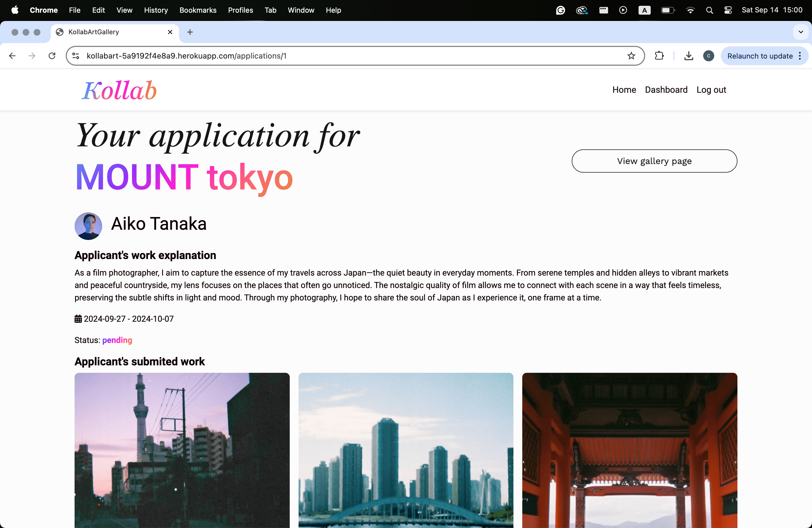Open the Bookmarks menu
Viewport: 812px width, 528px height.
point(198,10)
